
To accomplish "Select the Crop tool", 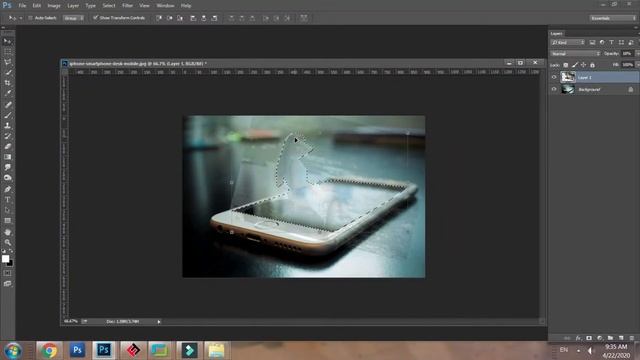I will point(7,83).
